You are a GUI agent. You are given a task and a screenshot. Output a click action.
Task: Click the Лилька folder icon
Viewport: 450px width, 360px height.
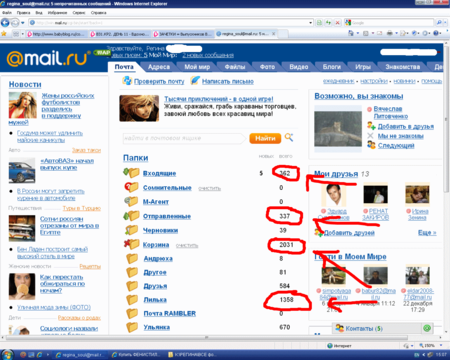pos(132,299)
